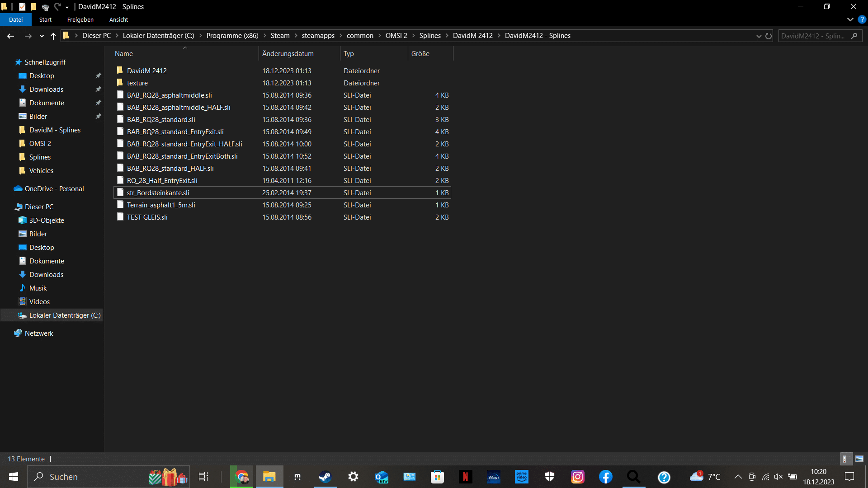
Task: Select Lokaler Datenträger (C:) in sidebar
Action: coord(65,315)
